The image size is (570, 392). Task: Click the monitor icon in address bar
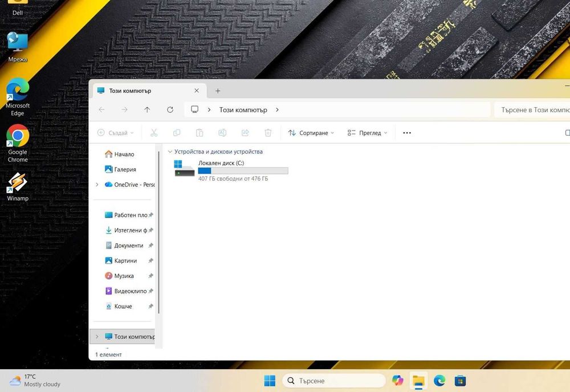(195, 109)
